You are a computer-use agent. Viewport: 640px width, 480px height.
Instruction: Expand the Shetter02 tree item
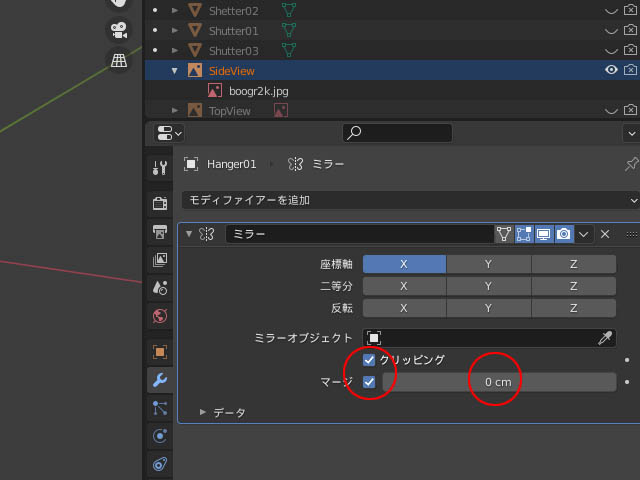[175, 10]
